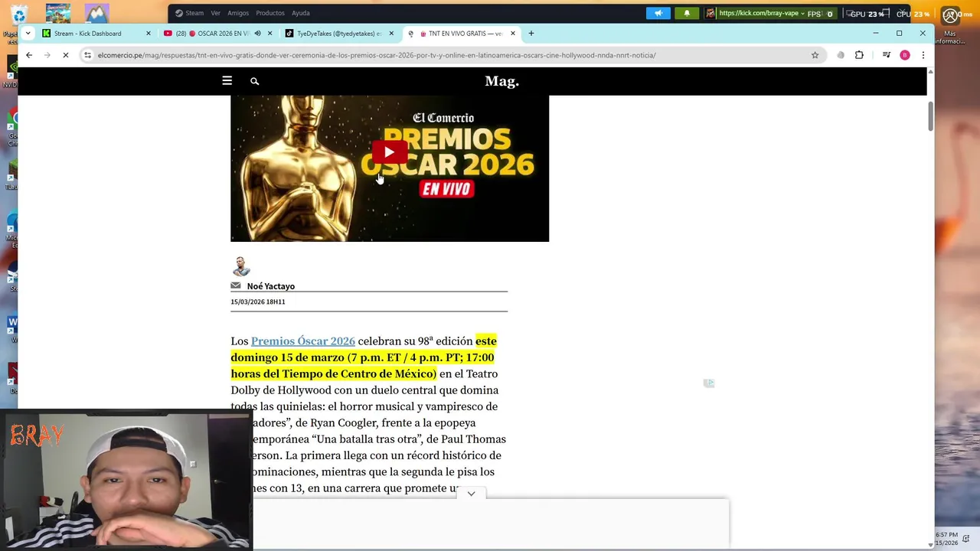The width and height of the screenshot is (980, 551).
Task: Mute the OSCAR 2026 tab audio
Action: point(257,34)
